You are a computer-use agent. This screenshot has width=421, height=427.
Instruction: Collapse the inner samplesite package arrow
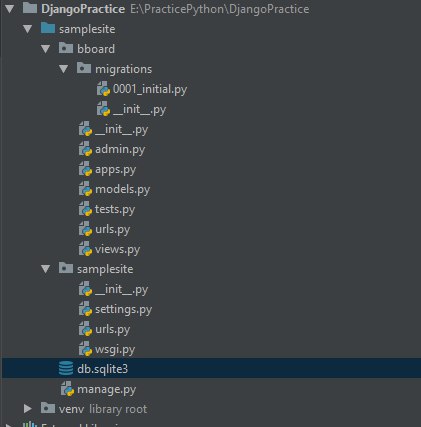click(x=46, y=269)
